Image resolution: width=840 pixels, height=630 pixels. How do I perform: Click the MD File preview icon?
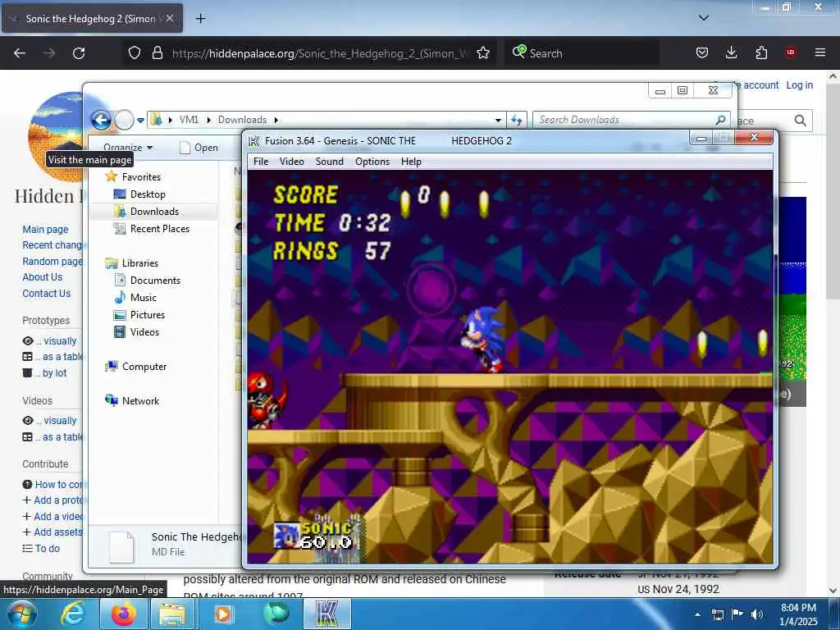(x=121, y=547)
